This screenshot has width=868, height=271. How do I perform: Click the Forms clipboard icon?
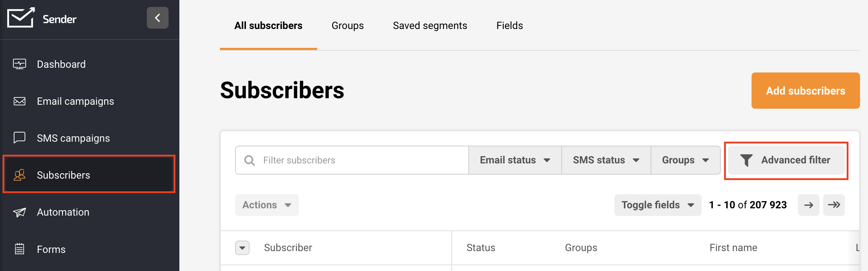20,249
